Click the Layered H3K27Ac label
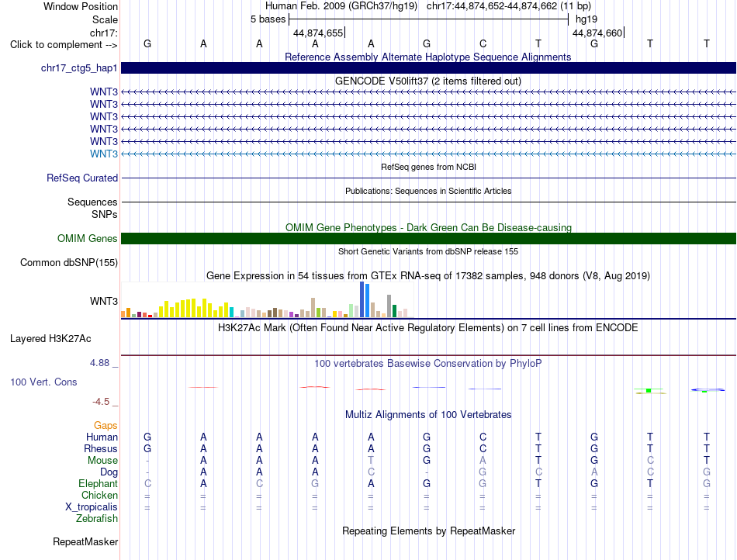Viewport: 737px width, 560px height. point(50,339)
